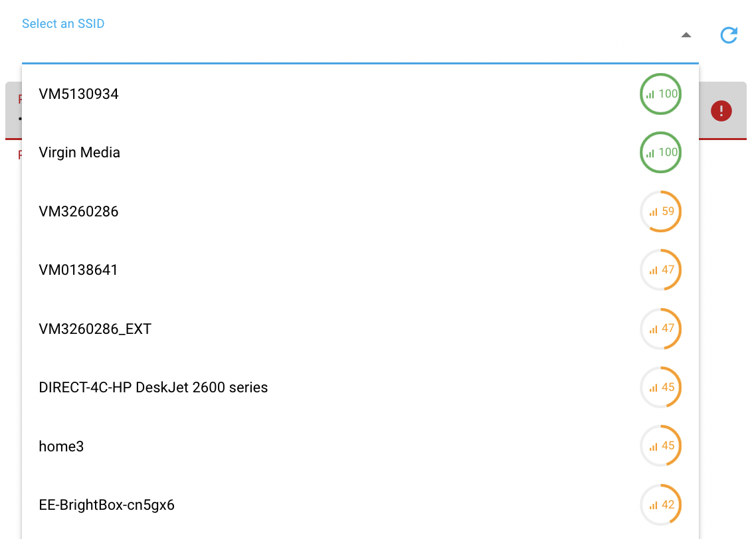
Task: Click the 47 signal indicator next to VM0138641
Action: click(x=660, y=269)
